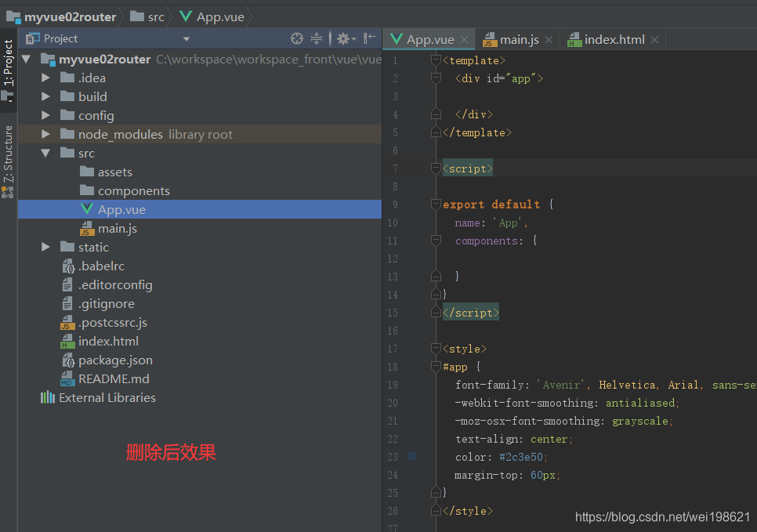
Task: Click the External Libraries icon
Action: [x=48, y=397]
